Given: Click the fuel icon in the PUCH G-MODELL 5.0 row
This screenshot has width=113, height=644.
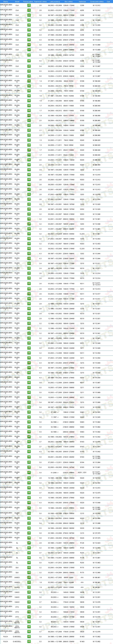Looking at the screenshot, I should point(29,636).
